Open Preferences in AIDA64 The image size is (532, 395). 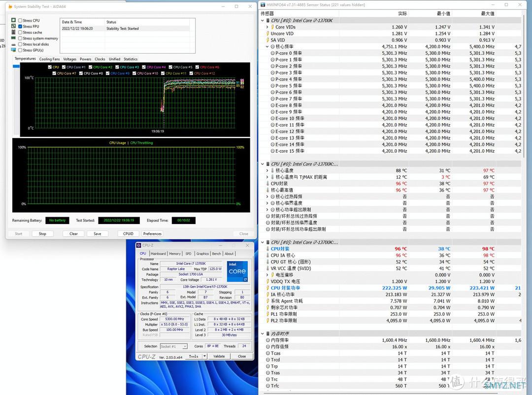[x=152, y=234]
